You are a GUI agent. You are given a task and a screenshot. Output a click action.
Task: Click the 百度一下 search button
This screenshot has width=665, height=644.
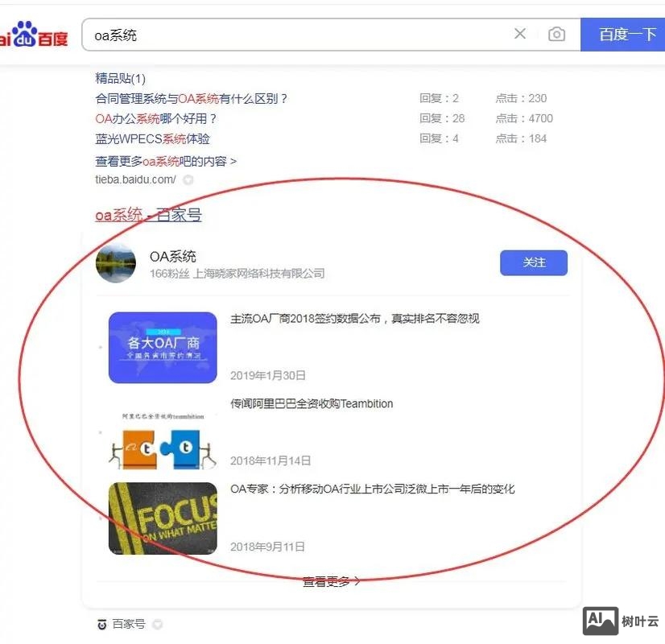pyautogui.click(x=628, y=34)
